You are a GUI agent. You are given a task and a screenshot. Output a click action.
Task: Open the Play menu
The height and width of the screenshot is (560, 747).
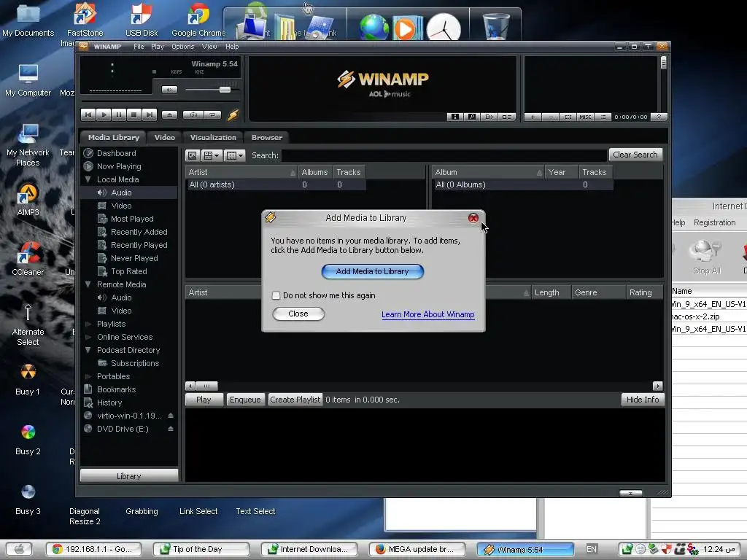click(x=158, y=47)
